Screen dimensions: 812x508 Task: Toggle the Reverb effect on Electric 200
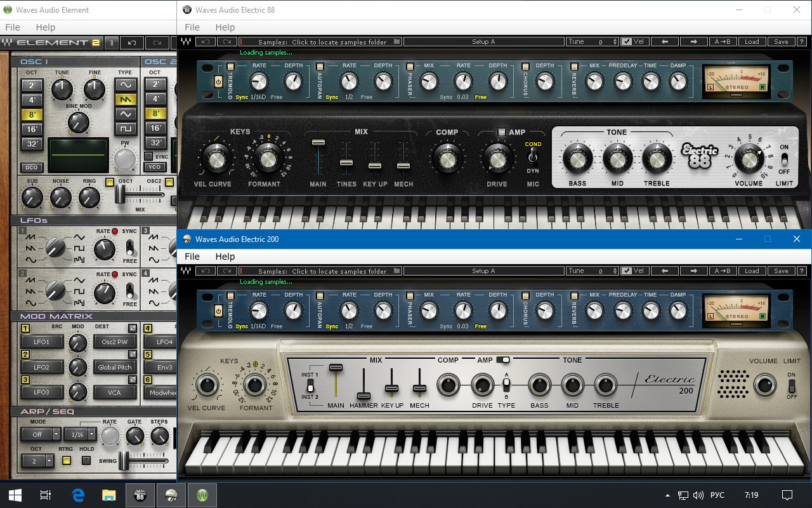(574, 296)
